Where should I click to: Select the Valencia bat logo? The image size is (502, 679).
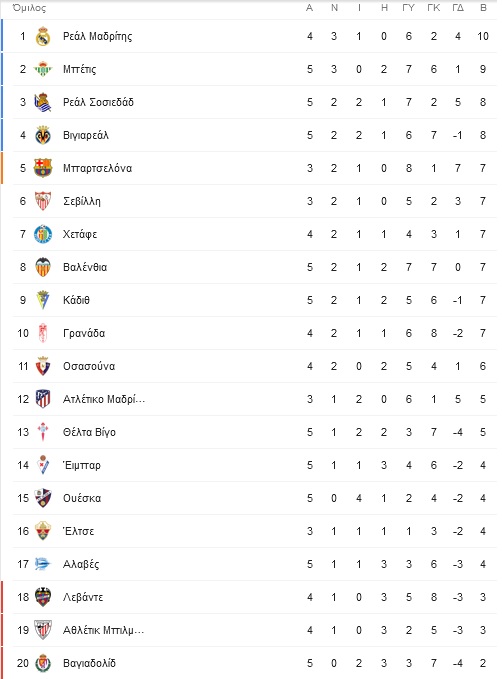[43, 267]
